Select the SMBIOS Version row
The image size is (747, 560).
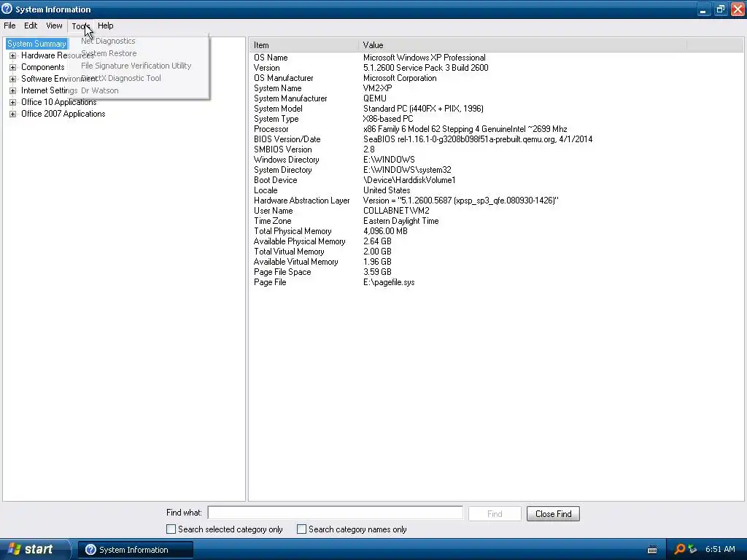[495, 149]
